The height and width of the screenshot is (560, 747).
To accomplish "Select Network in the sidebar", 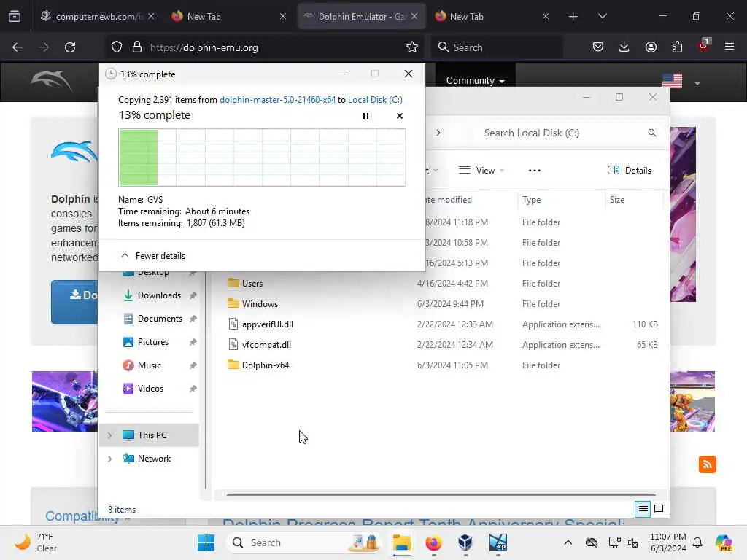I will [153, 459].
